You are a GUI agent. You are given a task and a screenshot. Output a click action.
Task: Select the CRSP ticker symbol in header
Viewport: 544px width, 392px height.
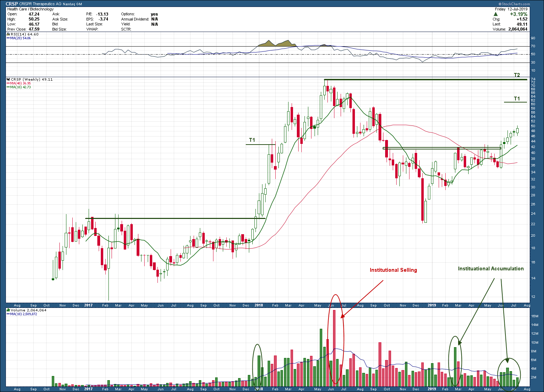click(x=11, y=4)
